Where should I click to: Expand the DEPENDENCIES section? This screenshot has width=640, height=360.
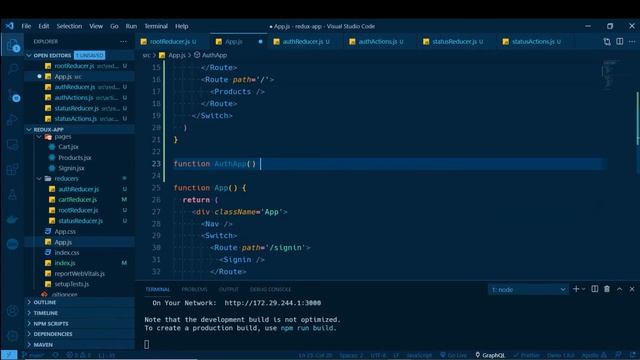(80, 334)
